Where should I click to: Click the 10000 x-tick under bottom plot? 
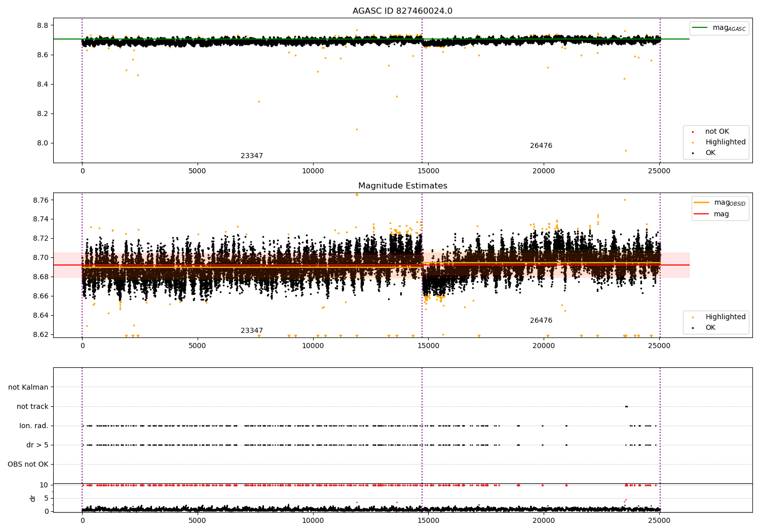point(313,521)
